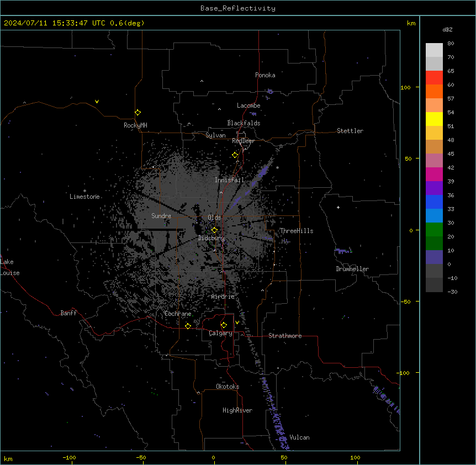Image resolution: width=476 pixels, height=465 pixels.
Task: Click the Okotoks label
Action: pyautogui.click(x=228, y=387)
